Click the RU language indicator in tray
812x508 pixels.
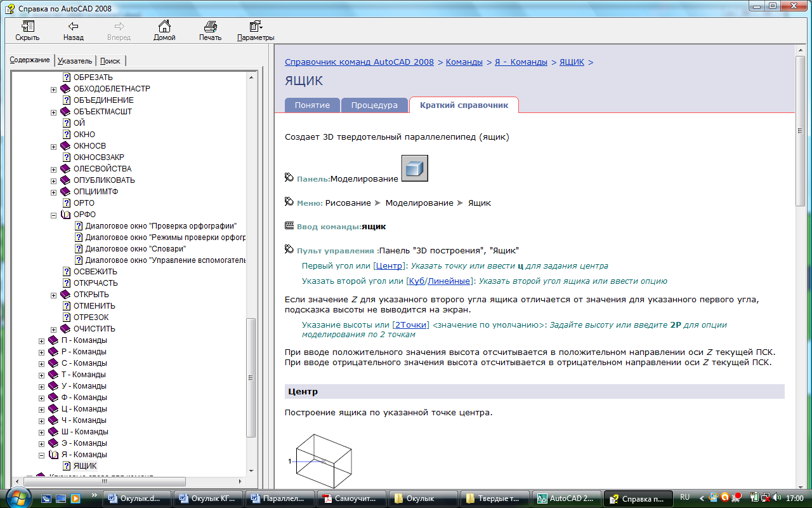click(x=684, y=497)
